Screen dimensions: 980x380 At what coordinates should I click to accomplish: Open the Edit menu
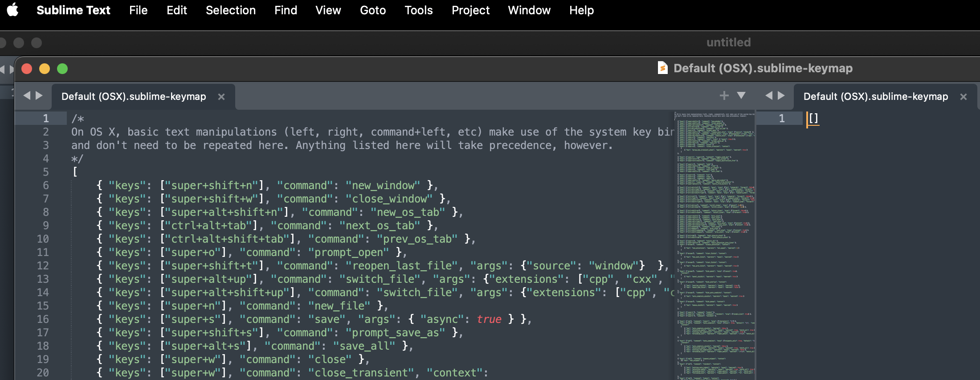click(x=177, y=10)
